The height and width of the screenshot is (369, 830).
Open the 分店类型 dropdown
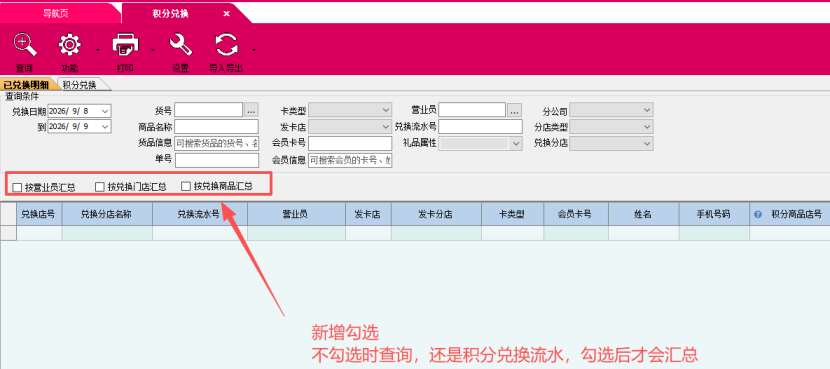[647, 127]
